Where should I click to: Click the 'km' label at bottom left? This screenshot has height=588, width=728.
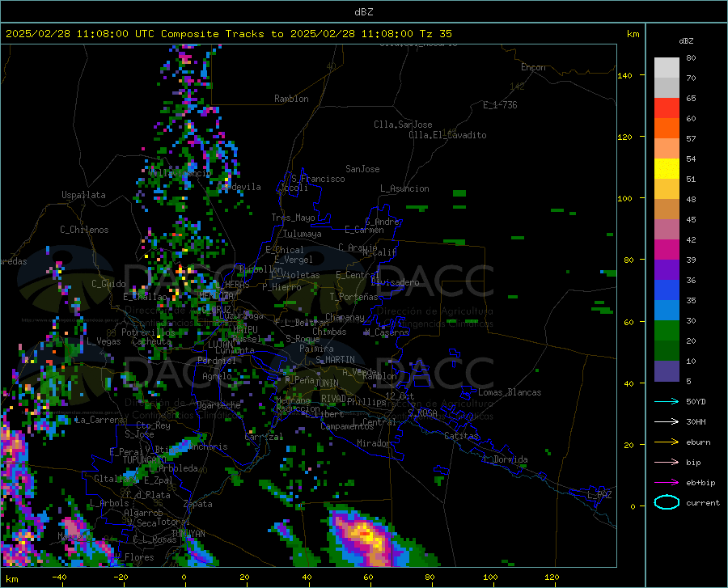point(11,579)
